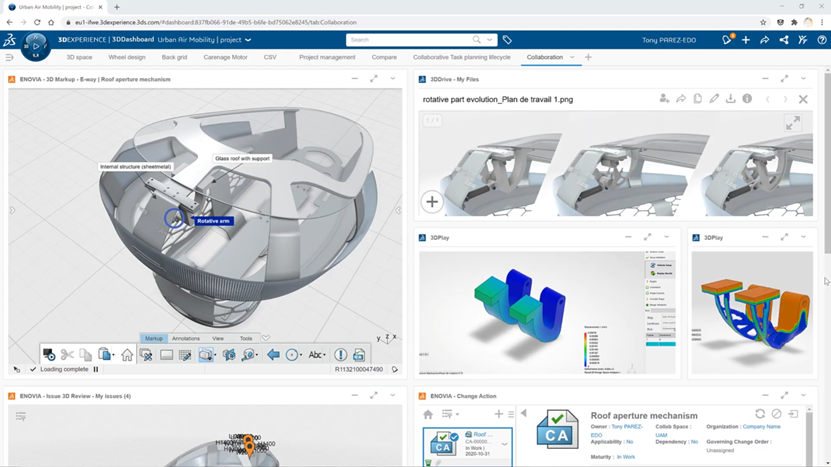This screenshot has height=467, width=831.
Task: Click in the top Search field
Action: pyautogui.click(x=411, y=40)
